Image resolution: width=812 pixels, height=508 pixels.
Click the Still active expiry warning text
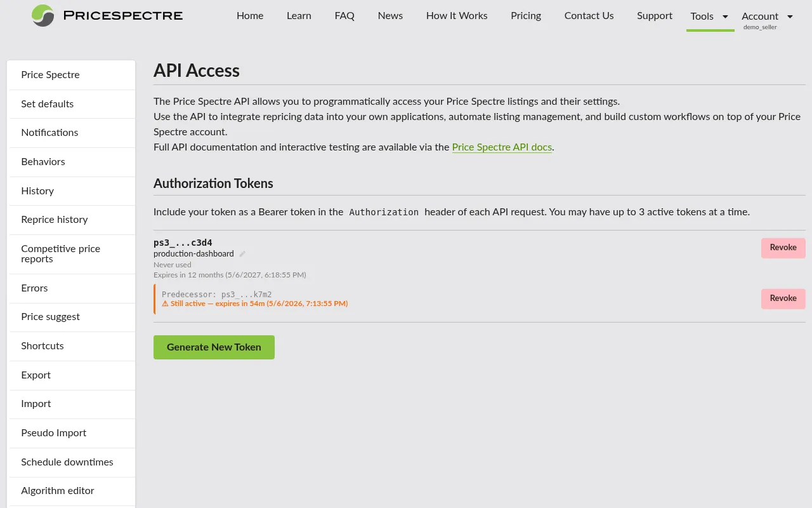click(x=255, y=304)
